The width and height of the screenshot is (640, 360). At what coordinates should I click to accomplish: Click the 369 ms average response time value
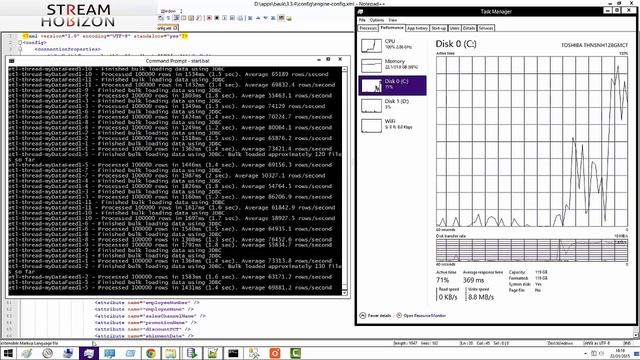(473, 280)
